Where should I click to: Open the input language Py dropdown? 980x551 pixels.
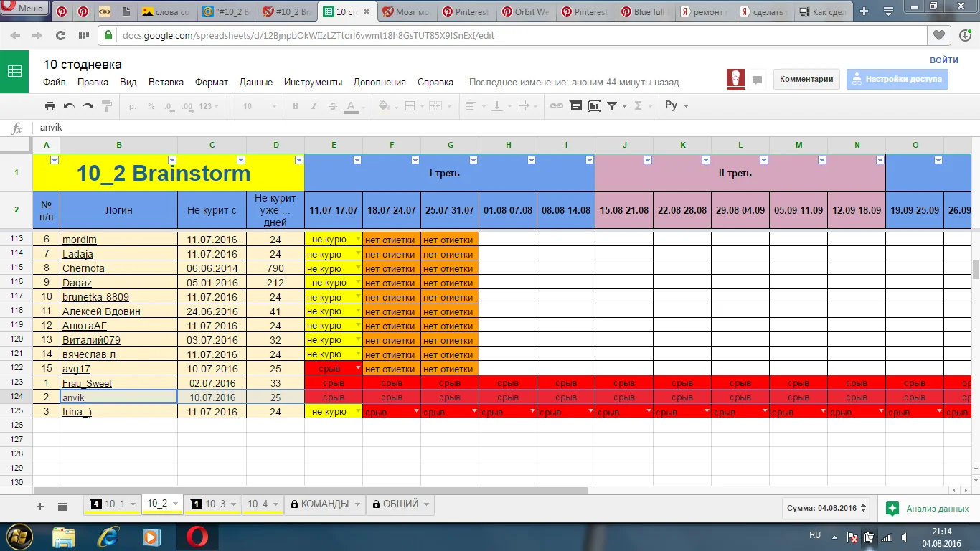coord(676,105)
